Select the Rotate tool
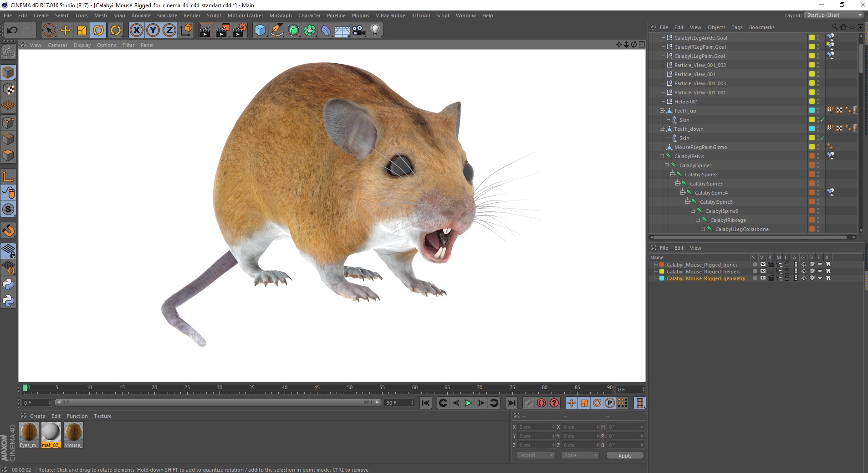Viewport: 868px width, 473px height. pyautogui.click(x=98, y=31)
